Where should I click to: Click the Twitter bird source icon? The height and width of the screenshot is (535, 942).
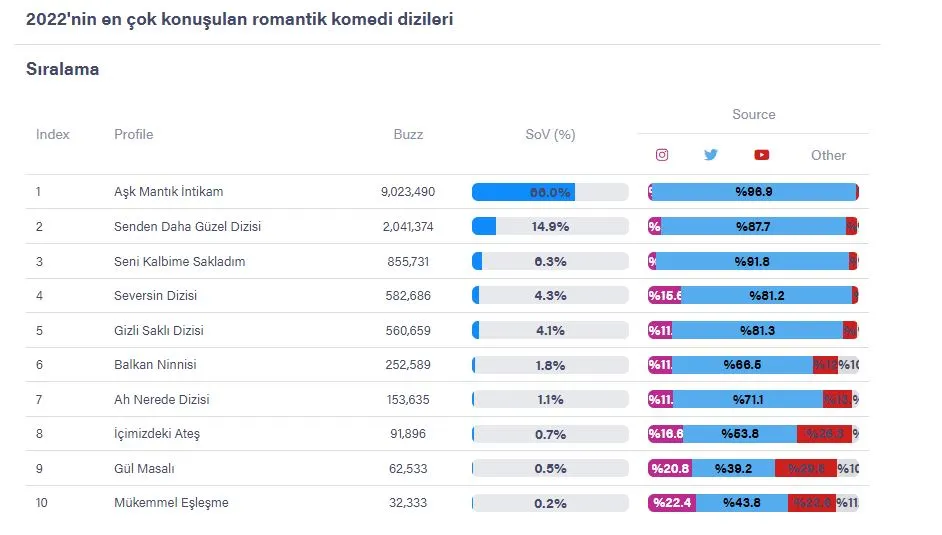711,155
